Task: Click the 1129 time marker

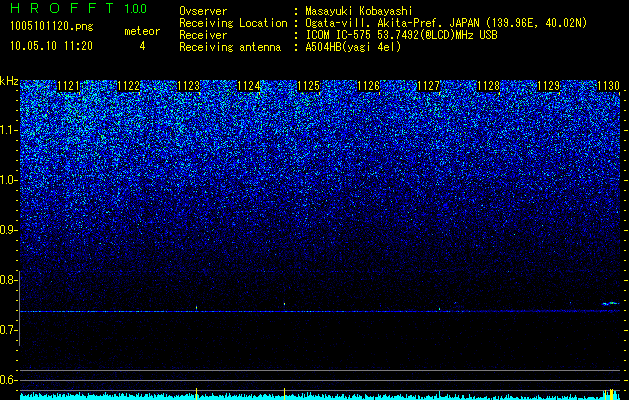Action: click(x=548, y=86)
